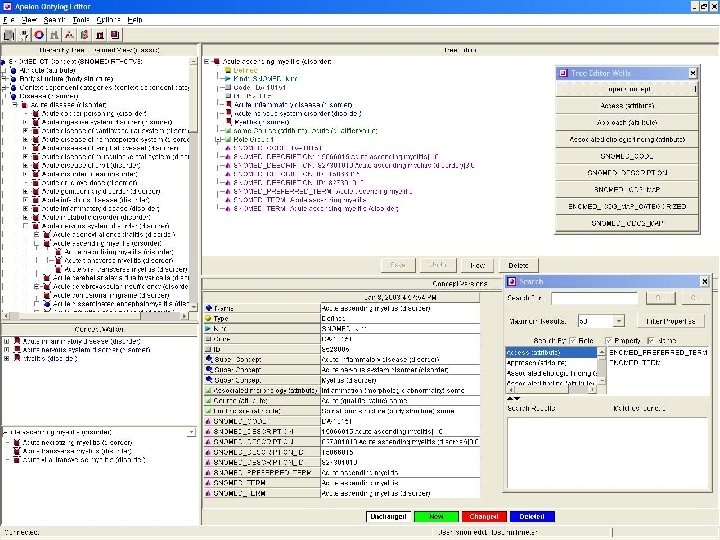
Task: Open the Tools menu
Action: [81, 19]
